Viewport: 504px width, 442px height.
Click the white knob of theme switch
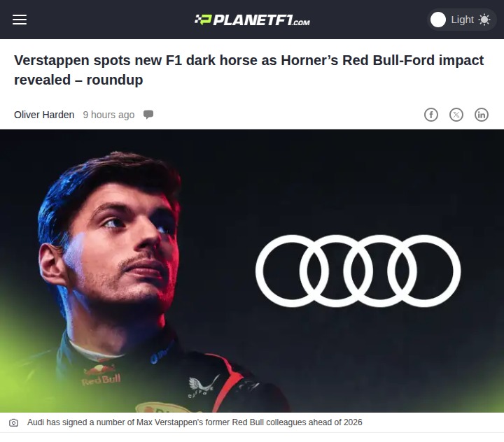tap(437, 20)
